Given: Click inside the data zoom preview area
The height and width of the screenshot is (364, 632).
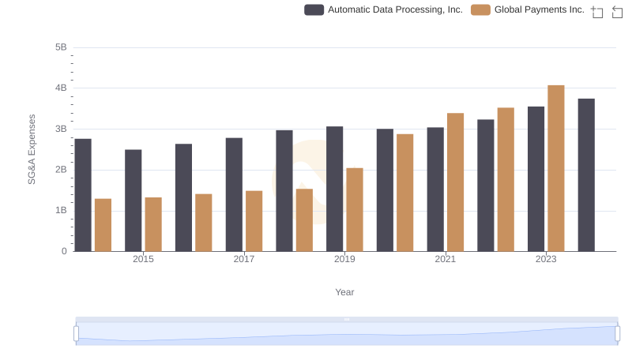Looking at the screenshot, I should [347, 334].
